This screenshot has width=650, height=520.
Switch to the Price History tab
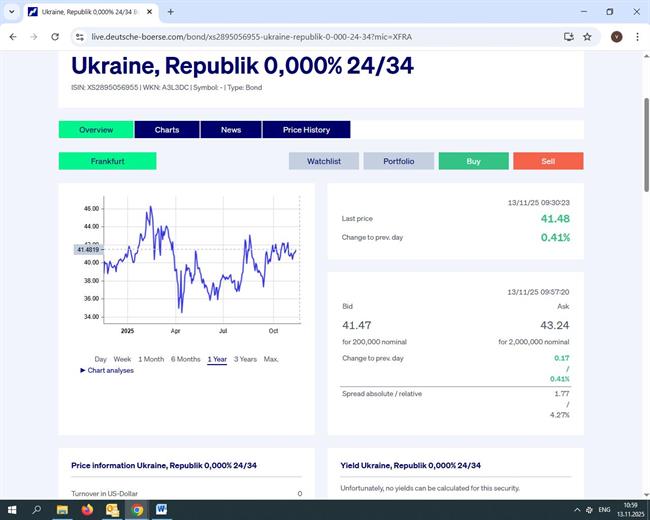[306, 130]
